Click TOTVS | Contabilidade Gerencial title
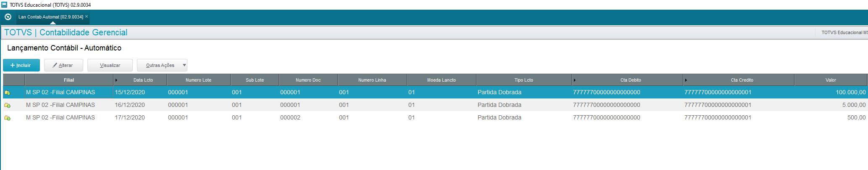Image resolution: width=868 pixels, height=170 pixels. coord(66,32)
